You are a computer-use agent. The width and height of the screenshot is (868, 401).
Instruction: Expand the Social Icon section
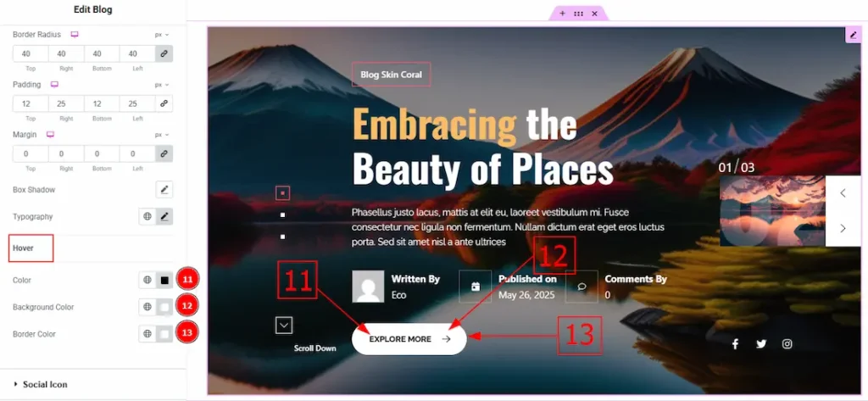click(x=46, y=384)
